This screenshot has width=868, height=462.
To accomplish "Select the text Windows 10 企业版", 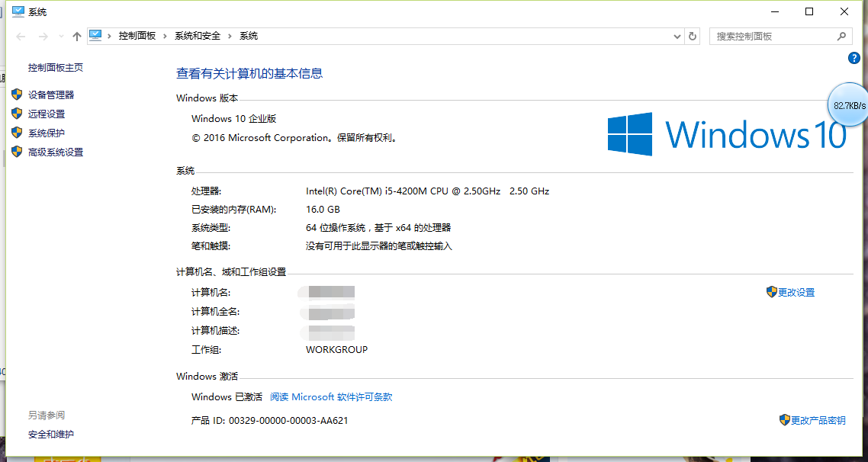I will click(x=233, y=118).
